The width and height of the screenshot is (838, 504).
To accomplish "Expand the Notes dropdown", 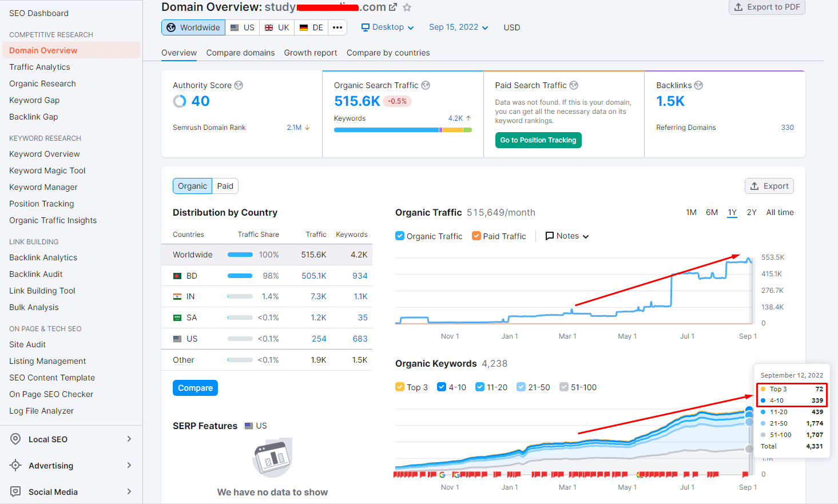I will [567, 236].
